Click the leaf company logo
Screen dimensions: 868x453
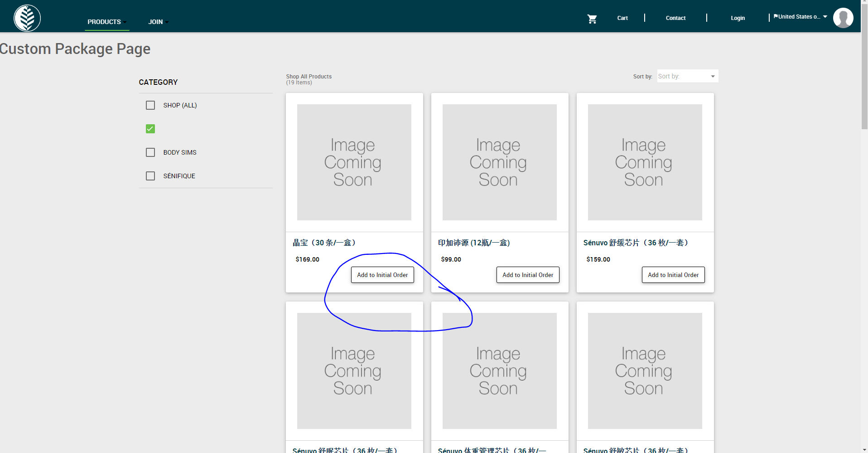tap(27, 18)
